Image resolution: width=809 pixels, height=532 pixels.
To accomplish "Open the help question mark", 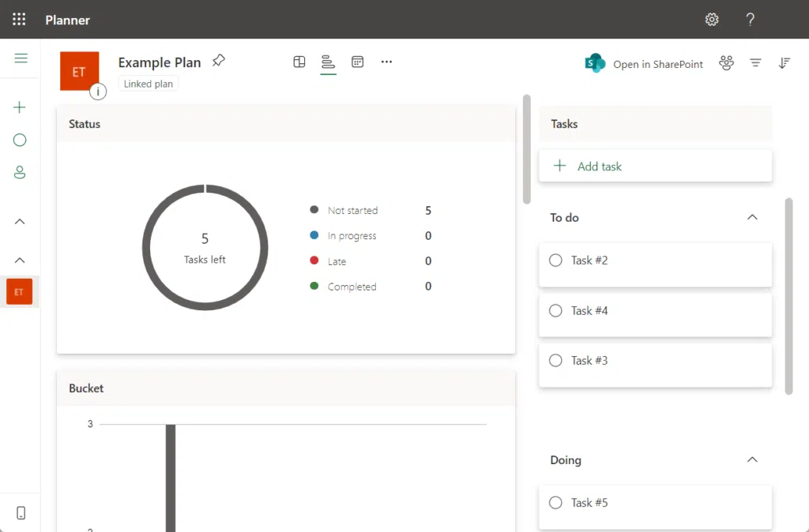I will [751, 20].
